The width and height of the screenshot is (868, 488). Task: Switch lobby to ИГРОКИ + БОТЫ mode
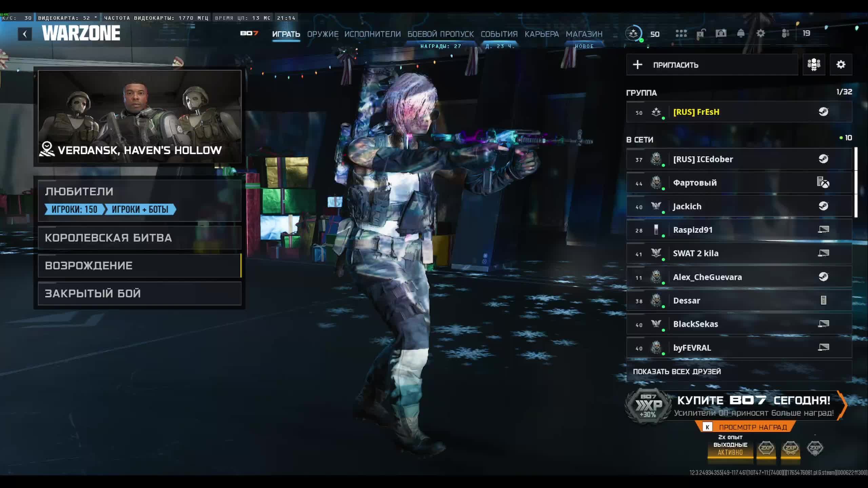pyautogui.click(x=141, y=210)
